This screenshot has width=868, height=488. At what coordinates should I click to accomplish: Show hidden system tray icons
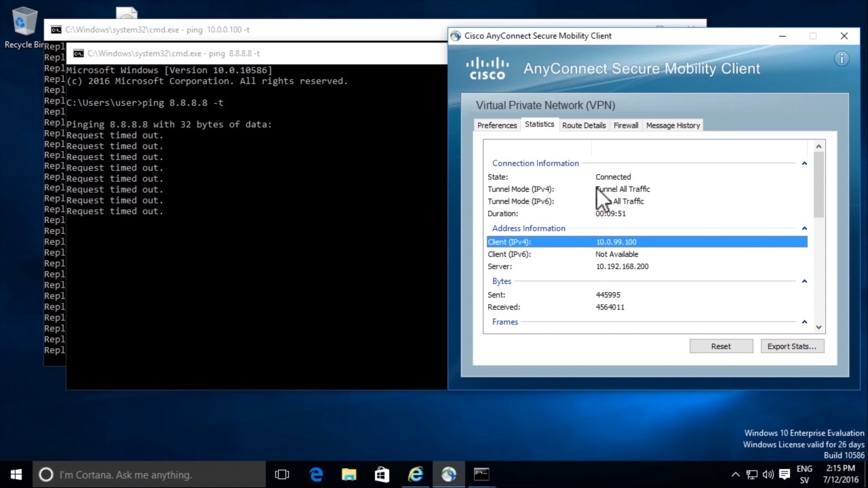coord(735,474)
